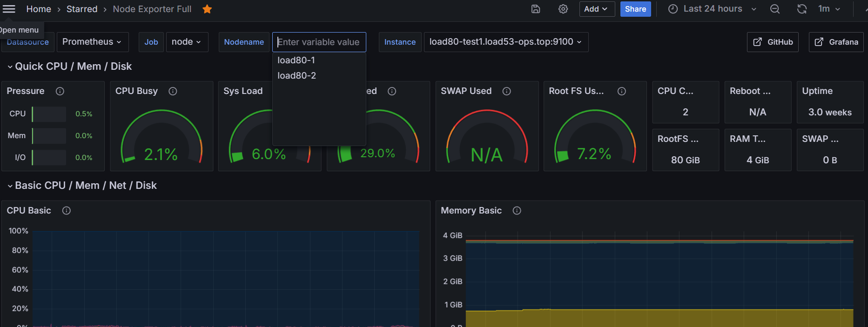Unstar the dashboard with star icon
This screenshot has height=327, width=868.
click(x=207, y=9)
